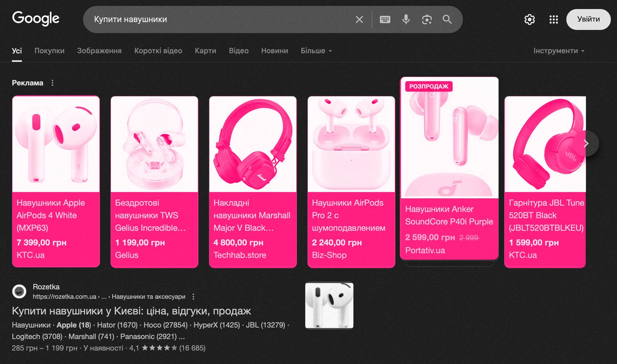
Task: Open the Rozetka result AirPods thumbnail
Action: tap(329, 305)
